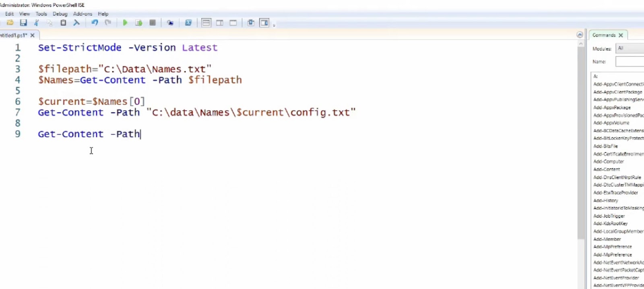Run Selection using the page-with-arrow icon
The image size is (644, 289).
pos(139,23)
